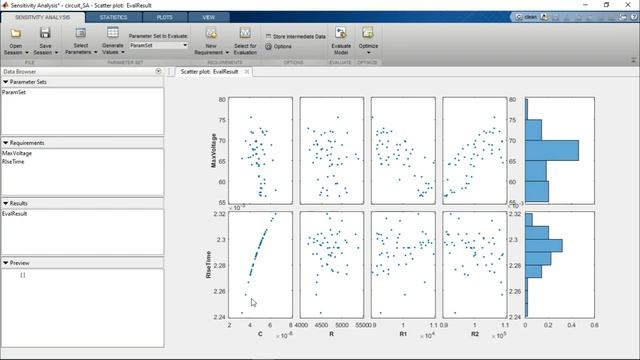Click the Optimize icon
This screenshot has height=360, width=640.
(368, 33)
